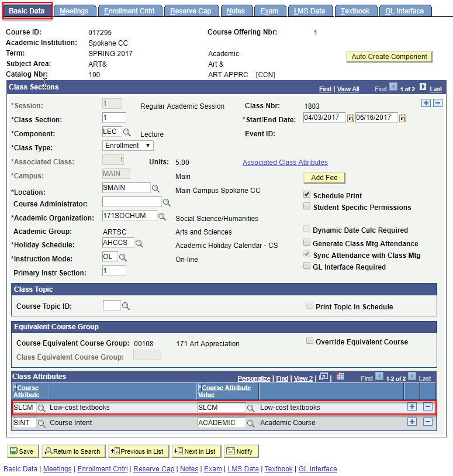
Task: Open the Reserve Cap tab
Action: click(x=191, y=11)
